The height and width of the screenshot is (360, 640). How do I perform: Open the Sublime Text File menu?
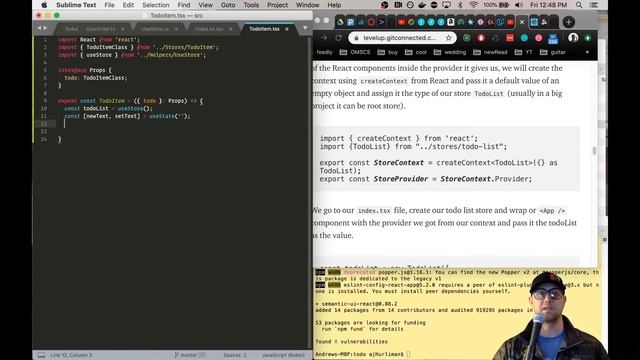coord(109,5)
